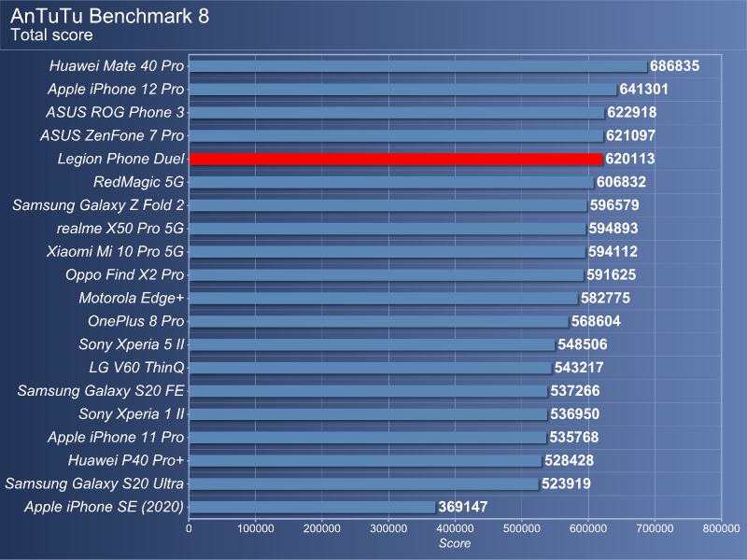
Task: Click the OnePlus 8 Pro bar
Action: [x=379, y=321]
